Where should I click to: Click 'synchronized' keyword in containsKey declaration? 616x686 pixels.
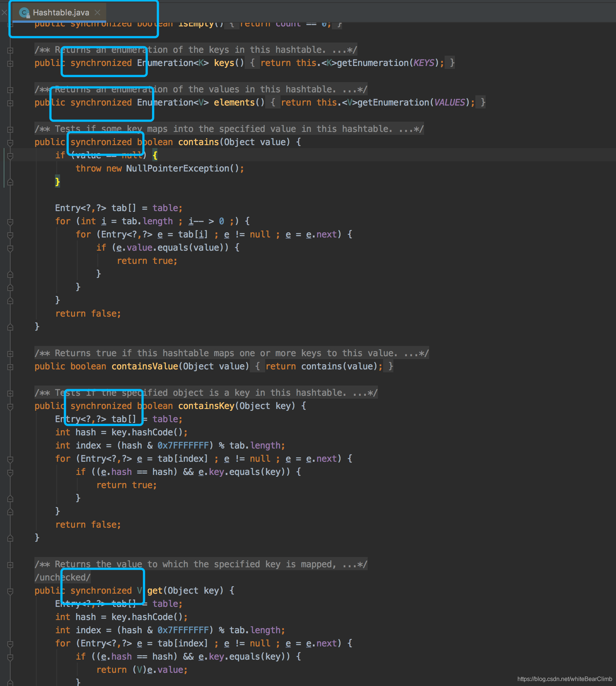coord(101,406)
